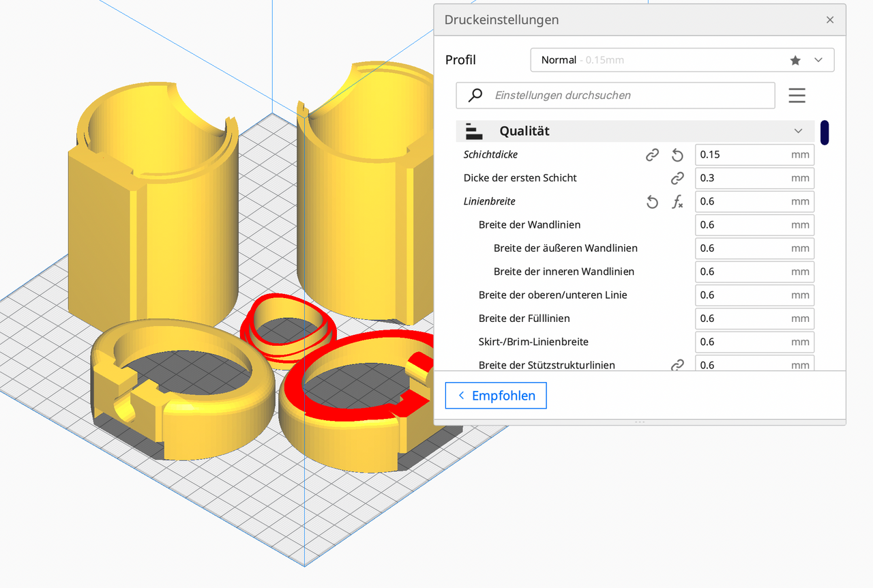
Task: Click link icon for Breite der Stützstrukturlinien
Action: click(677, 365)
